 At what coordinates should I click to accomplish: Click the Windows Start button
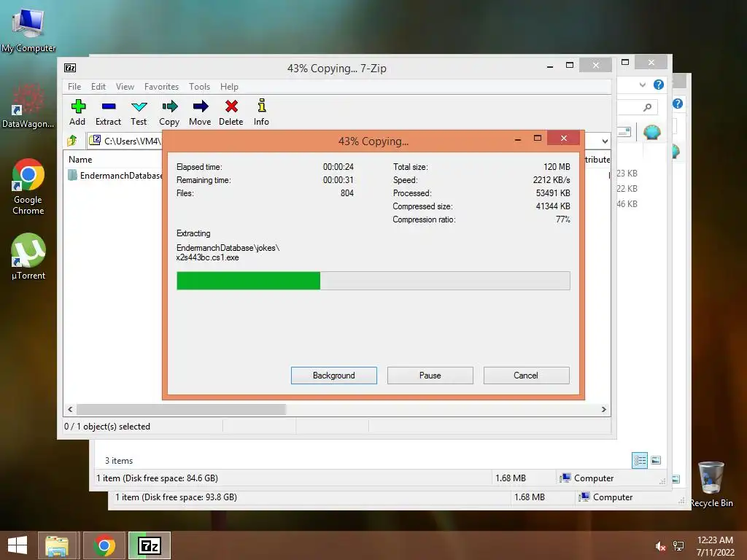[18, 545]
